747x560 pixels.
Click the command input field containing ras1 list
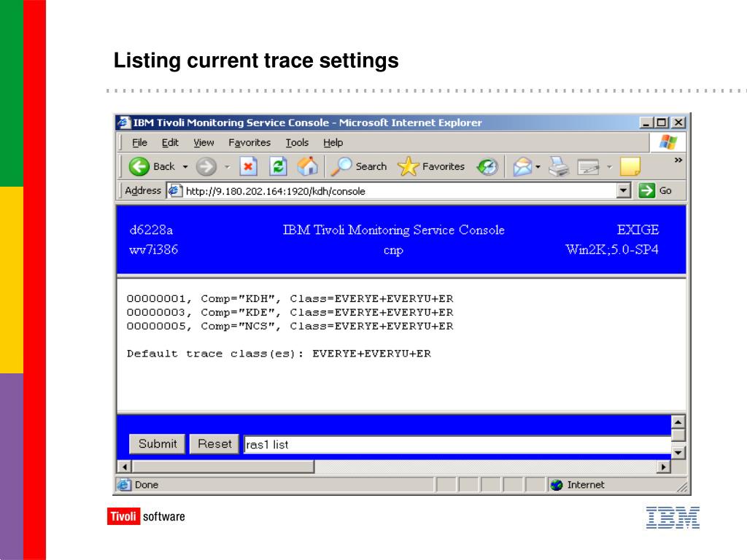pos(457,444)
